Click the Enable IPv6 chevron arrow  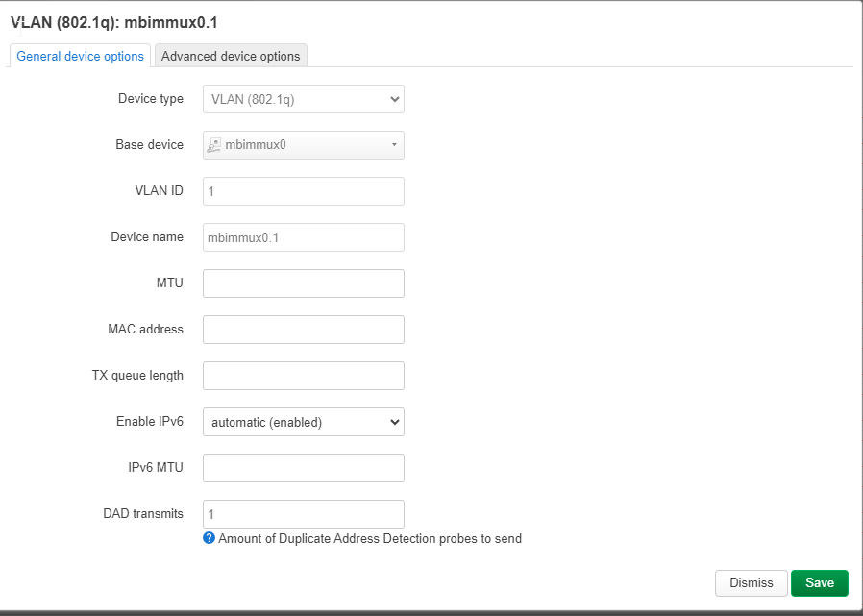[395, 422]
